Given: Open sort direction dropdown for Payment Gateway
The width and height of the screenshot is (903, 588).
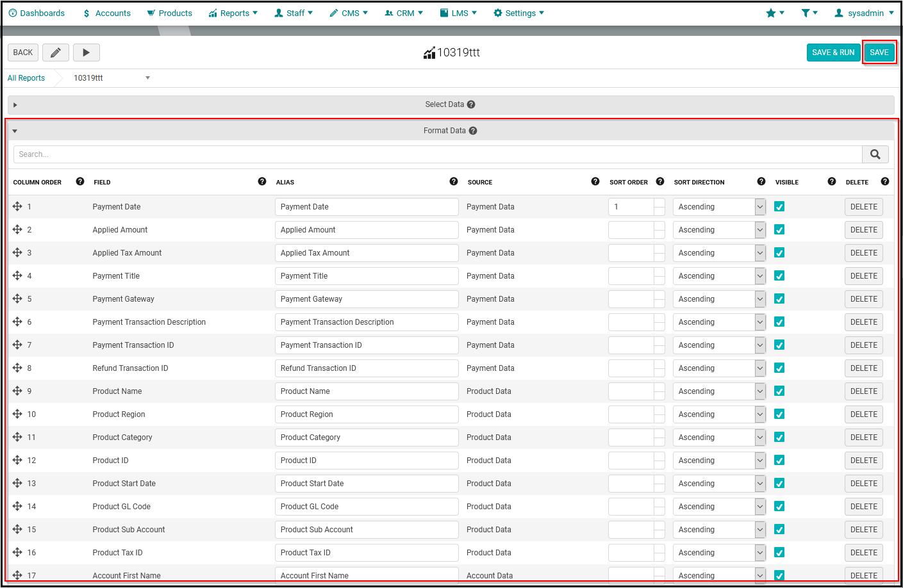Looking at the screenshot, I should point(719,299).
